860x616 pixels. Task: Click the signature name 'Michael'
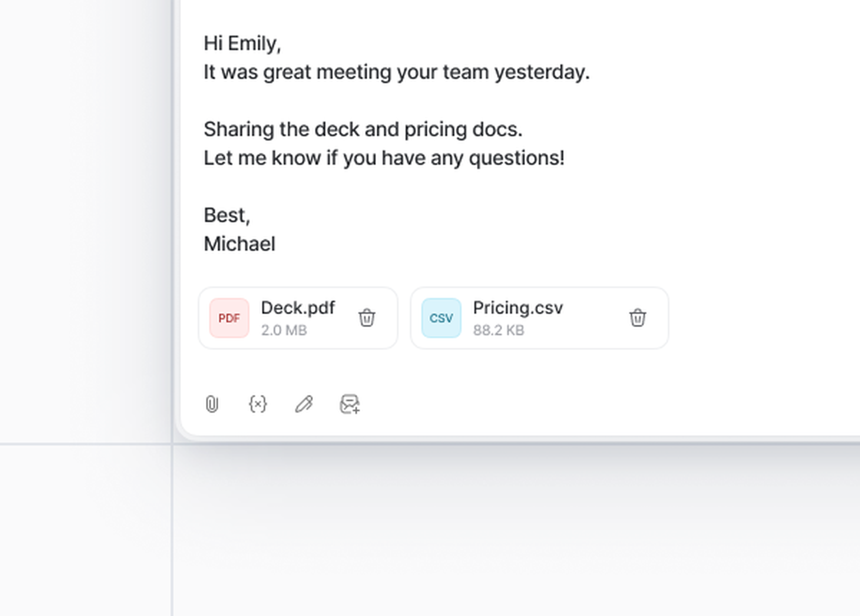point(239,244)
